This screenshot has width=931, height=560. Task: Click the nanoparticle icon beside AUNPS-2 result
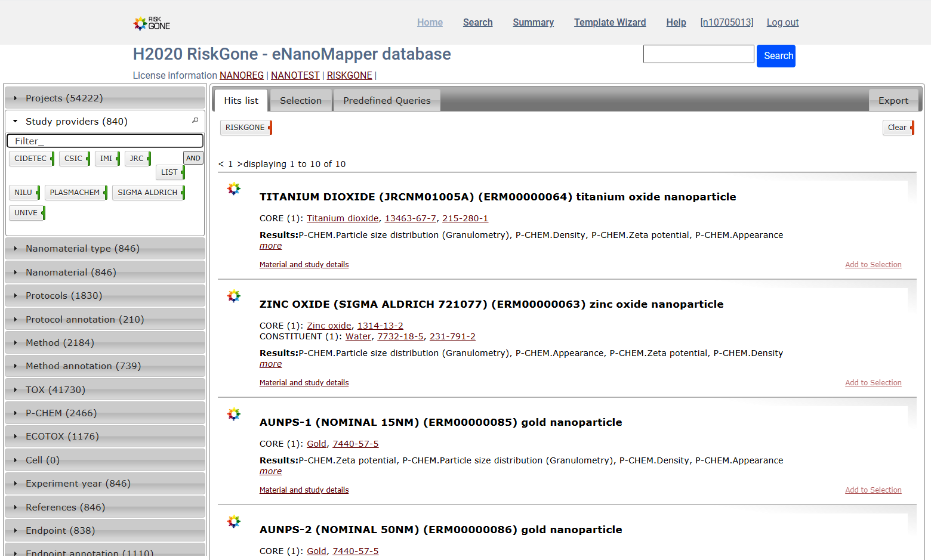(x=234, y=522)
